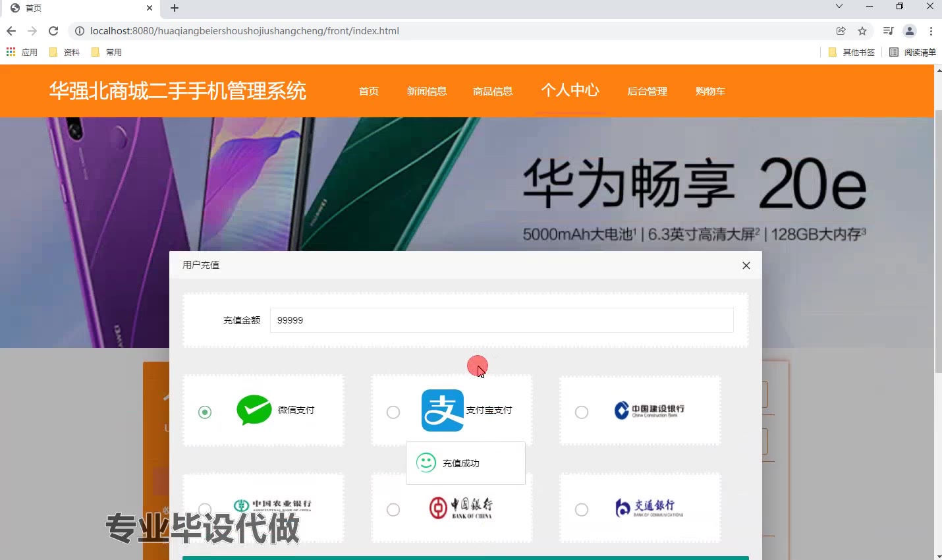Open Chrome profile avatar
942x560 pixels.
coord(910,31)
